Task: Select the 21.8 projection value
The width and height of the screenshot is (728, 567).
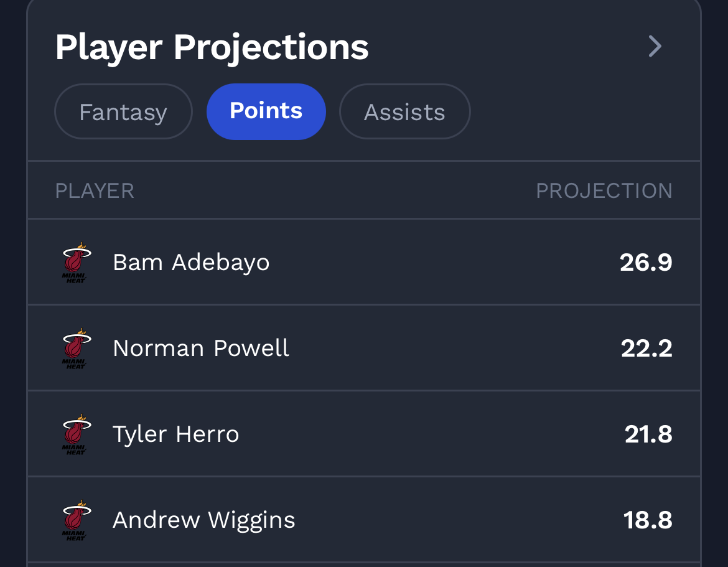Action: (648, 434)
